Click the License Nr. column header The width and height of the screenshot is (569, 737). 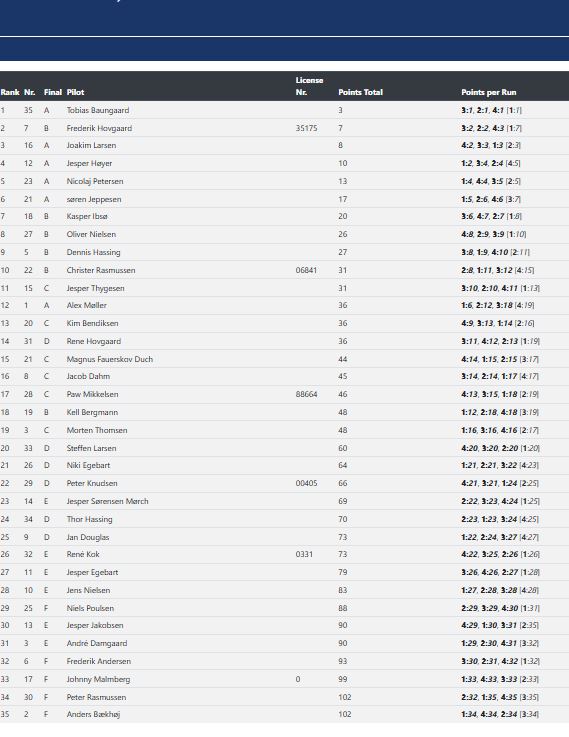pyautogui.click(x=309, y=86)
